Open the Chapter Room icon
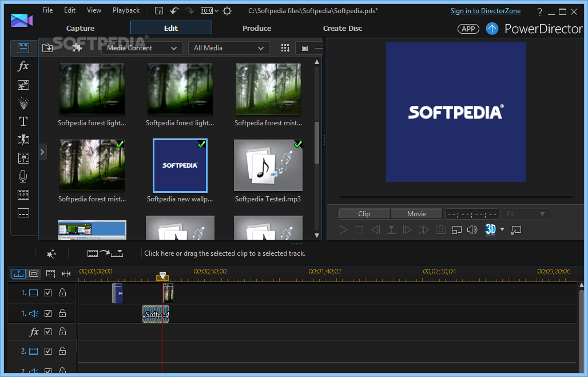This screenshot has height=377, width=588. pos(23,195)
